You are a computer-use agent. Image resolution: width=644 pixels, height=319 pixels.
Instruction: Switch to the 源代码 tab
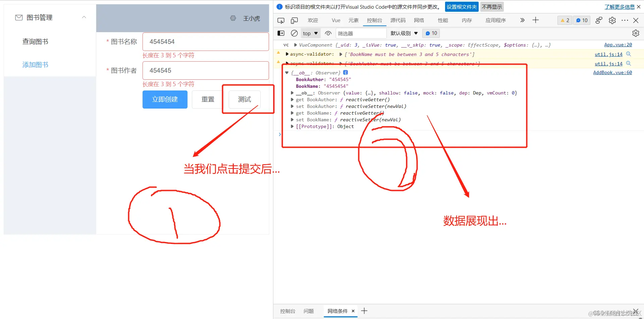pos(397,20)
